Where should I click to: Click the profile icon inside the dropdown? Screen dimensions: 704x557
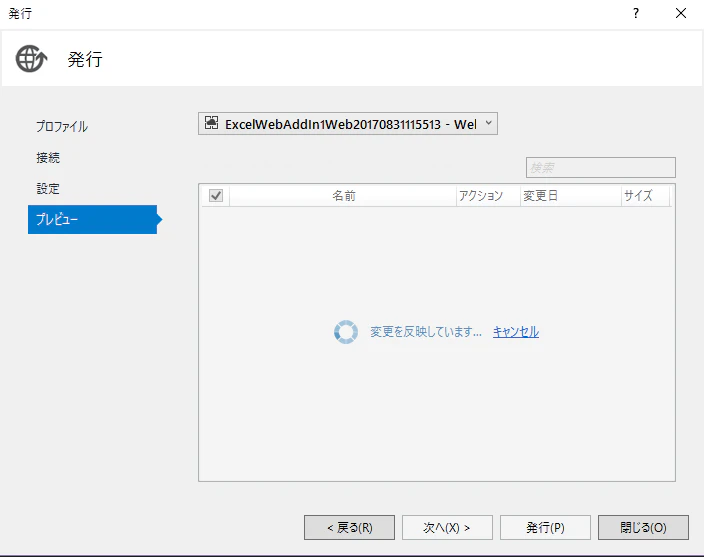211,123
